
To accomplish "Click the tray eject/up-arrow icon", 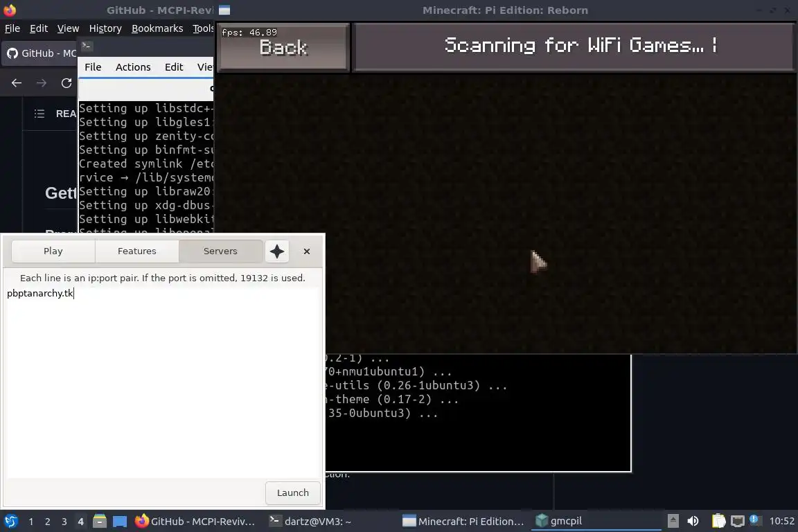I will [673, 521].
